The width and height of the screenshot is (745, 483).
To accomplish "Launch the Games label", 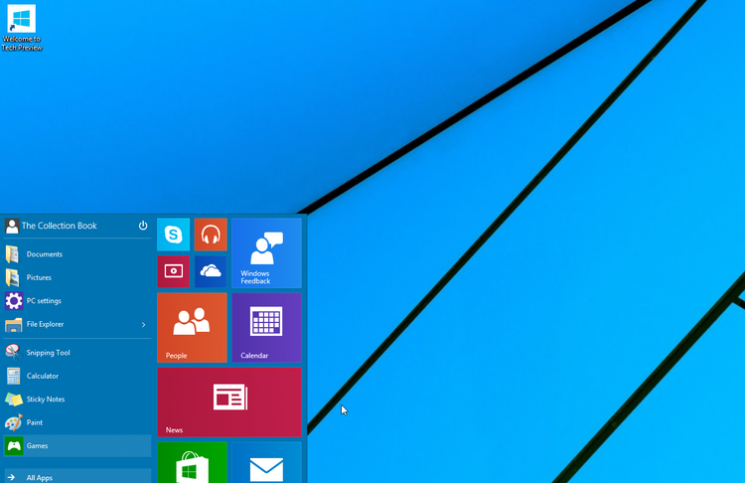I will click(37, 445).
